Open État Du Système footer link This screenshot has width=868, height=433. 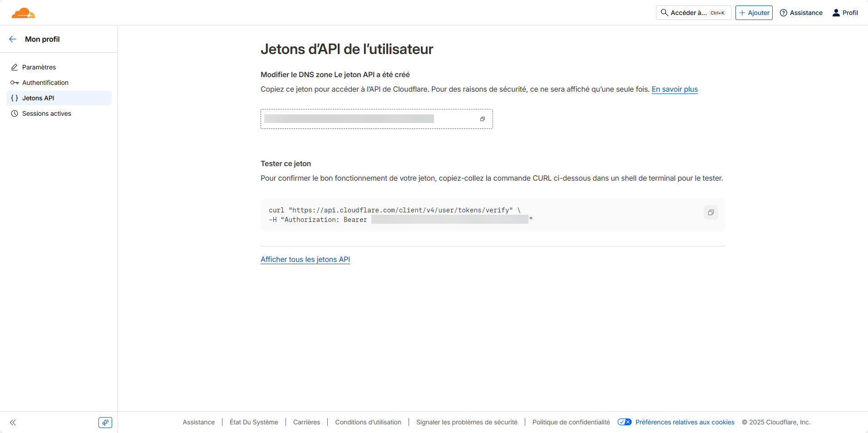pyautogui.click(x=254, y=422)
